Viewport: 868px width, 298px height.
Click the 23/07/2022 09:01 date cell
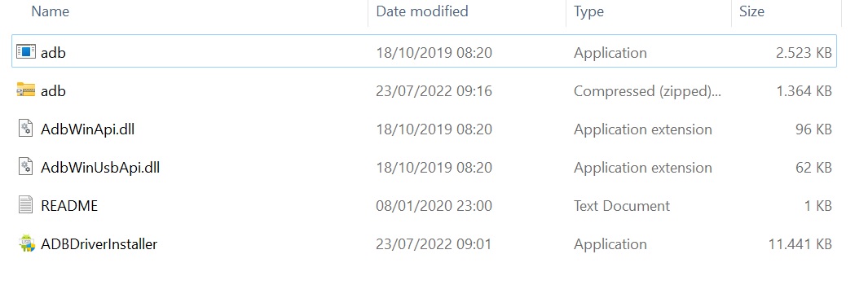pyautogui.click(x=434, y=243)
